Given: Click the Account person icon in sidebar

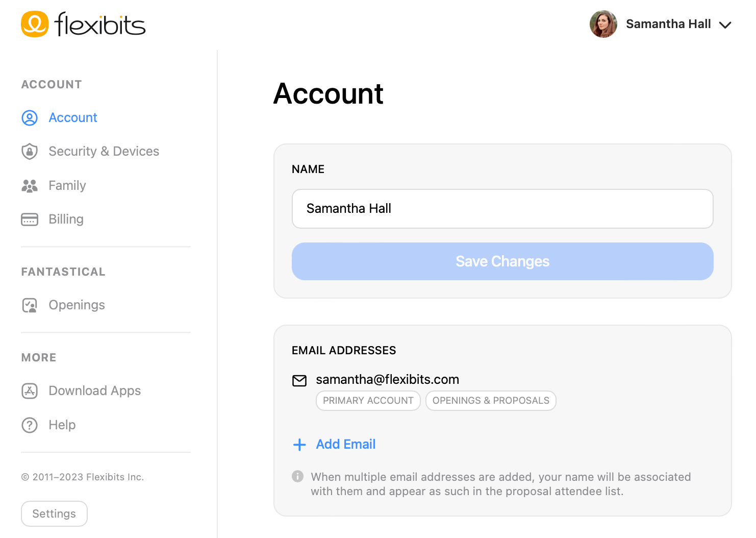Looking at the screenshot, I should (x=30, y=118).
